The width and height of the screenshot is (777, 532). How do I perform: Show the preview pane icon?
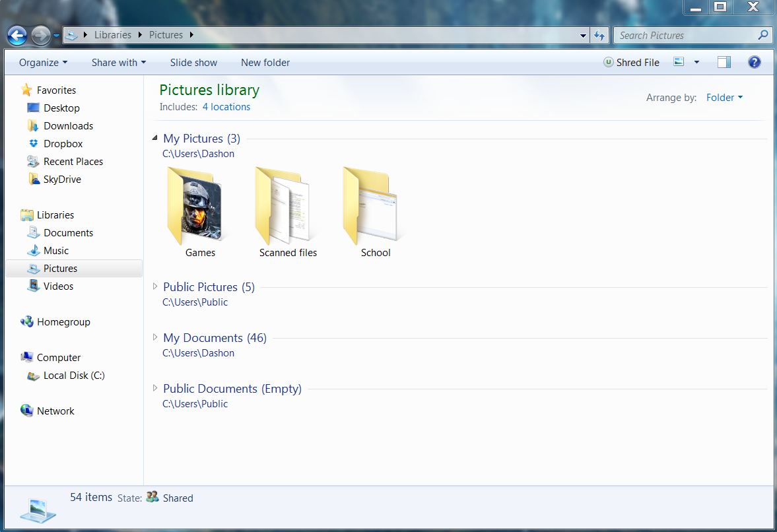click(x=724, y=61)
